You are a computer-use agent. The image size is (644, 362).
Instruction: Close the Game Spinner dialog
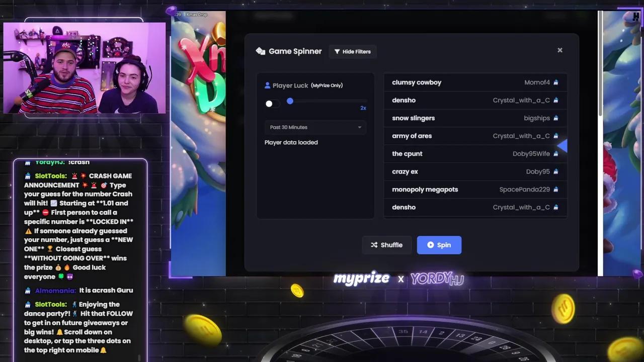tap(559, 50)
